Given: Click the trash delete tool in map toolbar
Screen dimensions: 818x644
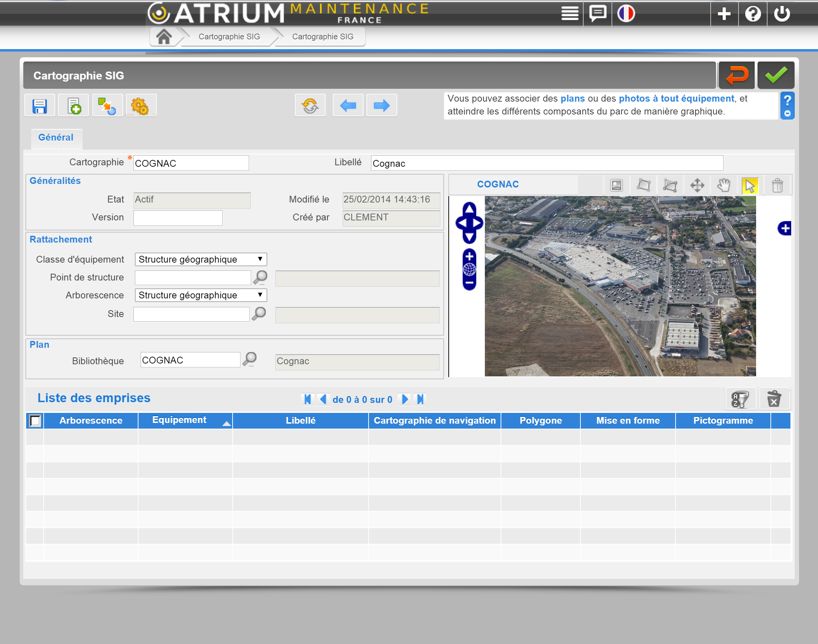Looking at the screenshot, I should click(x=777, y=185).
